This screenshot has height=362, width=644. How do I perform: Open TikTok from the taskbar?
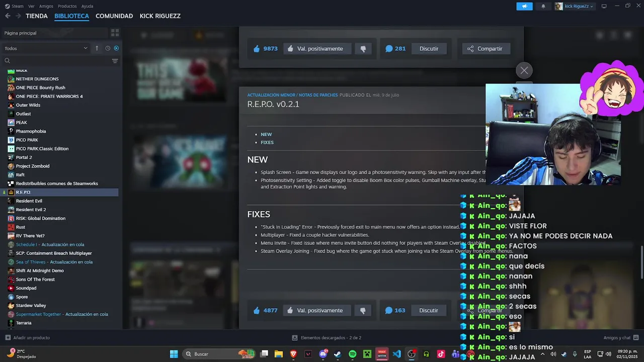pyautogui.click(x=441, y=354)
